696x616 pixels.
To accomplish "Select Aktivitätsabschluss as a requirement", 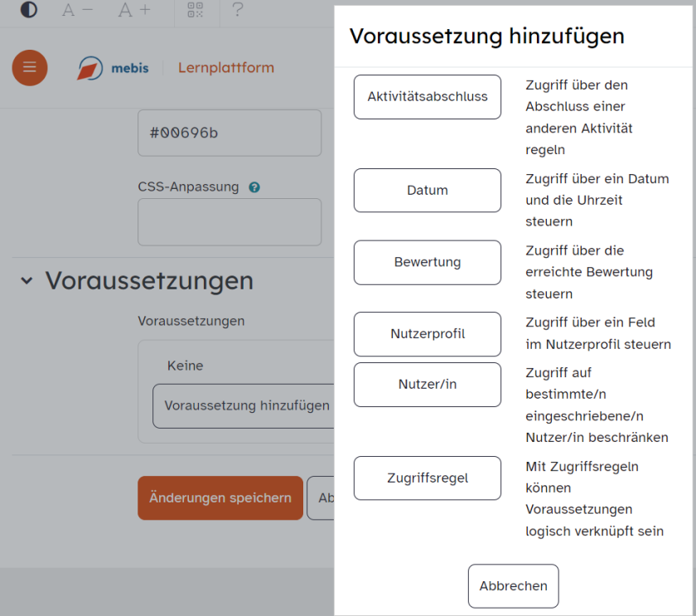I will (x=427, y=96).
